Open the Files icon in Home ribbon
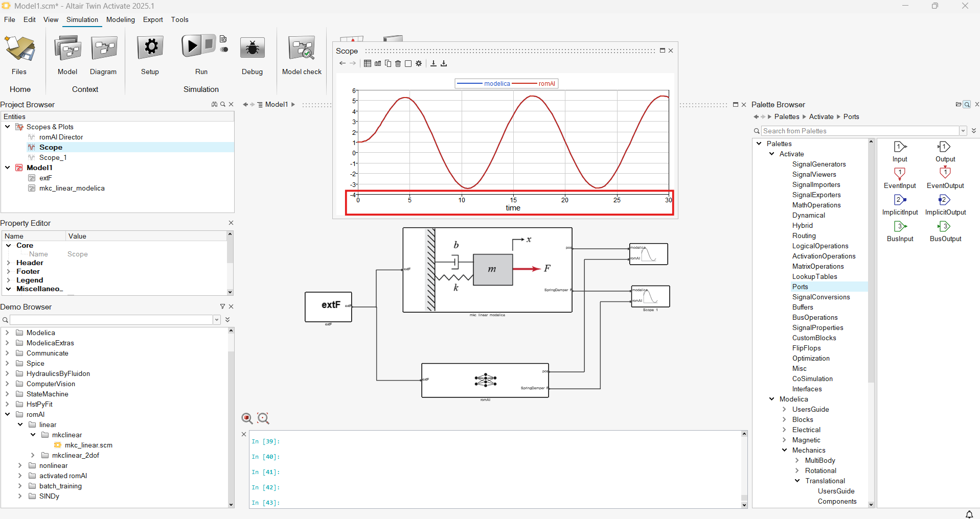 [x=19, y=49]
